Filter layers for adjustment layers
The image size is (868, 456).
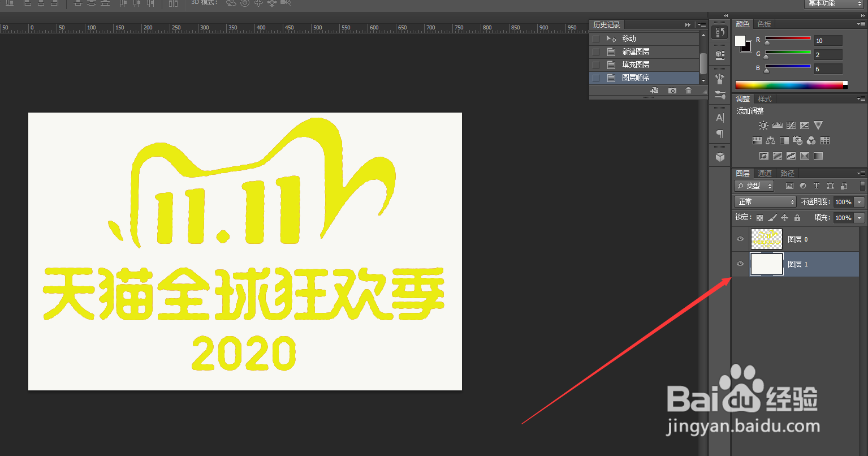click(803, 186)
